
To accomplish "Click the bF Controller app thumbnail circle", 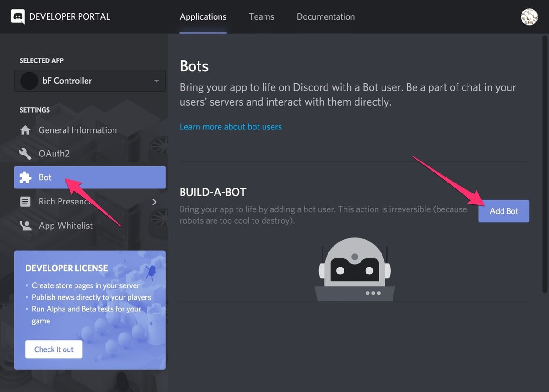I will pos(29,81).
